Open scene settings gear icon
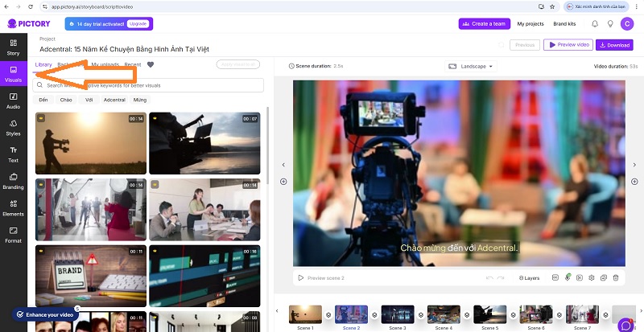644x332 pixels. [592, 278]
